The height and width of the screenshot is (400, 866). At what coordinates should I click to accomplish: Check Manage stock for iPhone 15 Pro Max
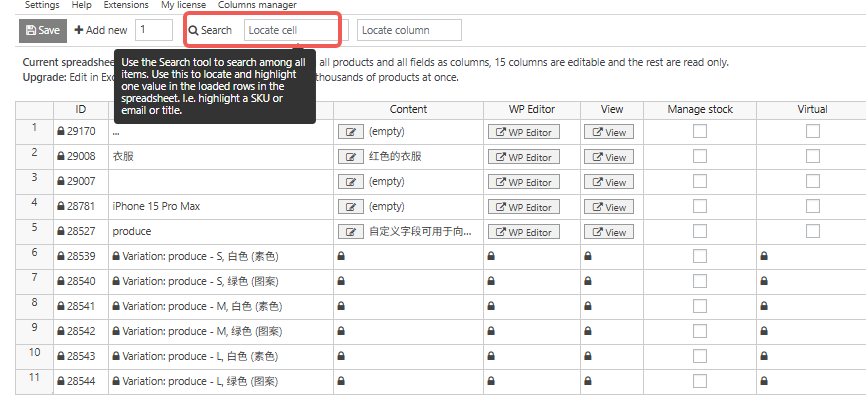coord(700,206)
